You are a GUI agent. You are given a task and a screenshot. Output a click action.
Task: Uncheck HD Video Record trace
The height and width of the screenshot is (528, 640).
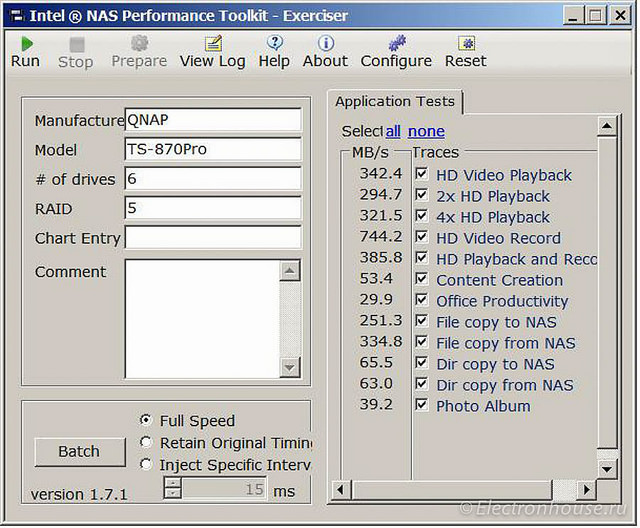coord(421,237)
